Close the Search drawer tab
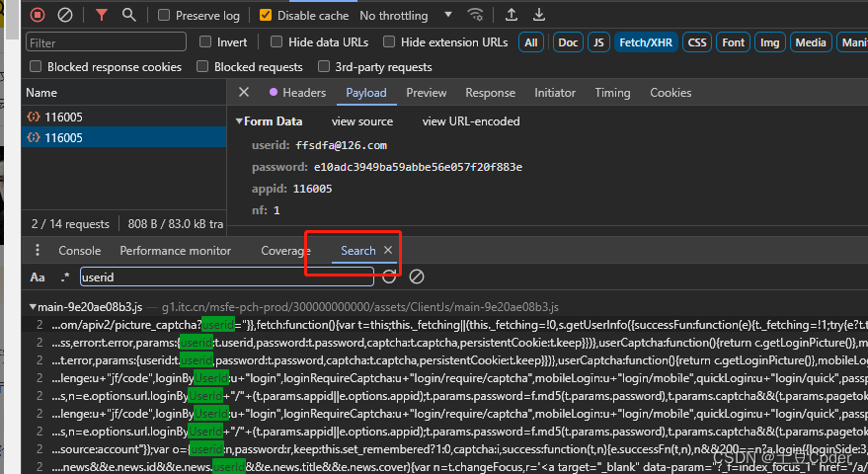The image size is (868, 474). (x=388, y=250)
